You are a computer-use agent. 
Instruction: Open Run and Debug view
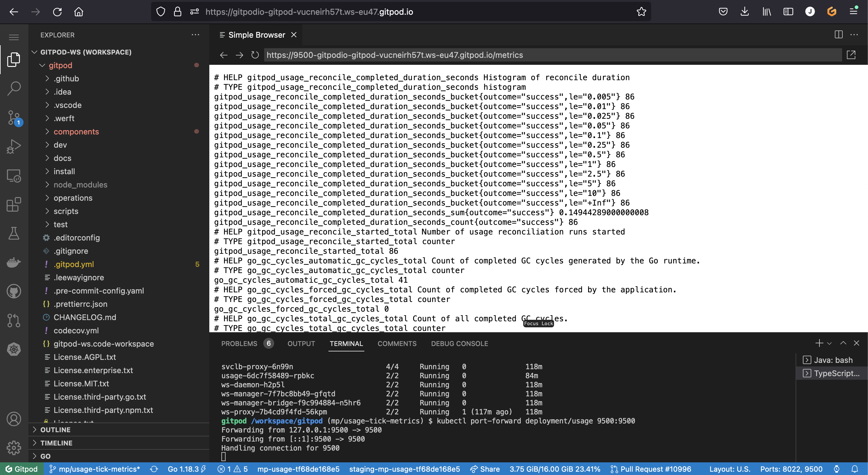(x=14, y=146)
